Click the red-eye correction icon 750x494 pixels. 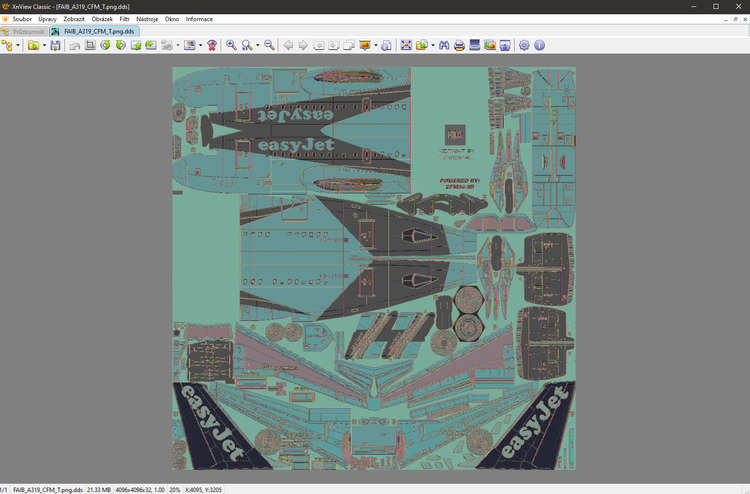(x=212, y=45)
